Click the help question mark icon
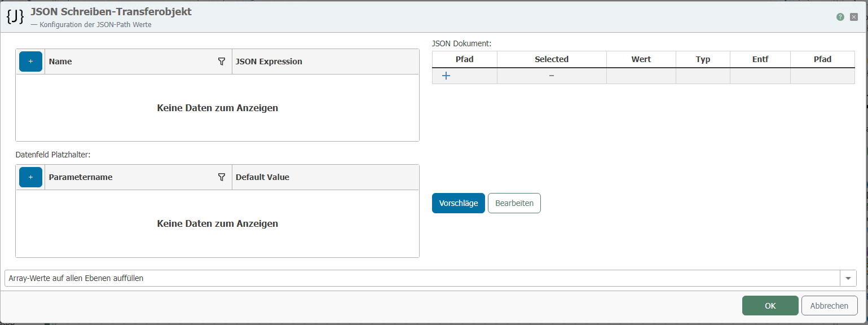This screenshot has height=325, width=868. click(841, 17)
